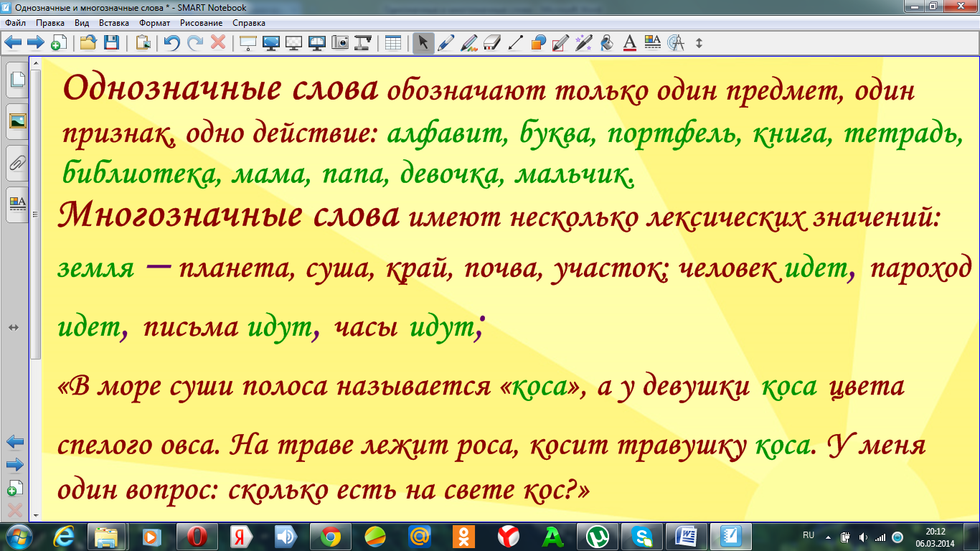Go to previous page with toolbar arrow

[13, 43]
